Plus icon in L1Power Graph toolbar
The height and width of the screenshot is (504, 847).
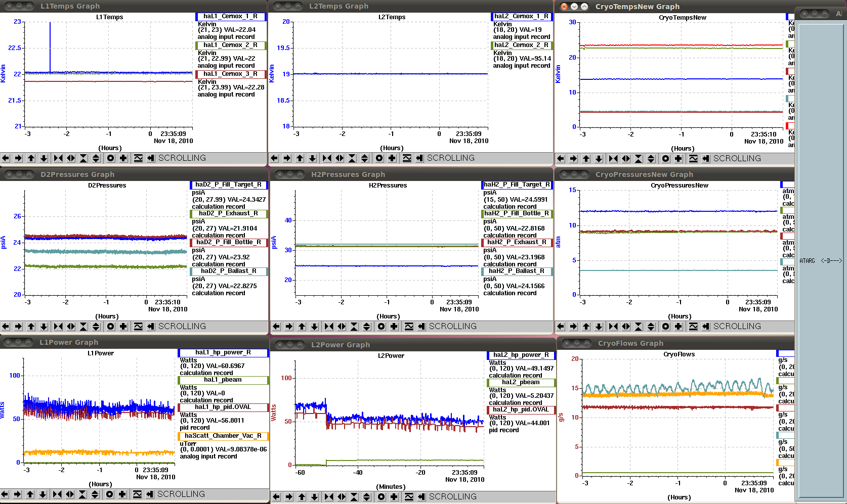point(122,494)
